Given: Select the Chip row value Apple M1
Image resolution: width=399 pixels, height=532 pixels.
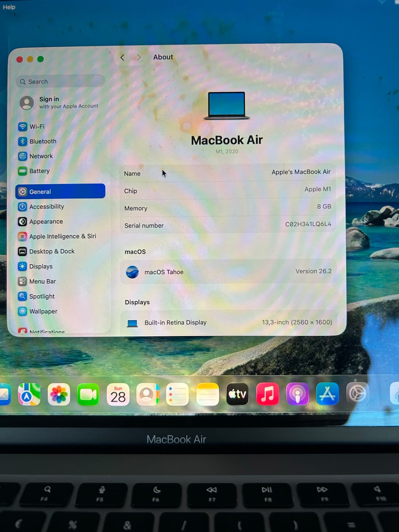Looking at the screenshot, I should [318, 189].
